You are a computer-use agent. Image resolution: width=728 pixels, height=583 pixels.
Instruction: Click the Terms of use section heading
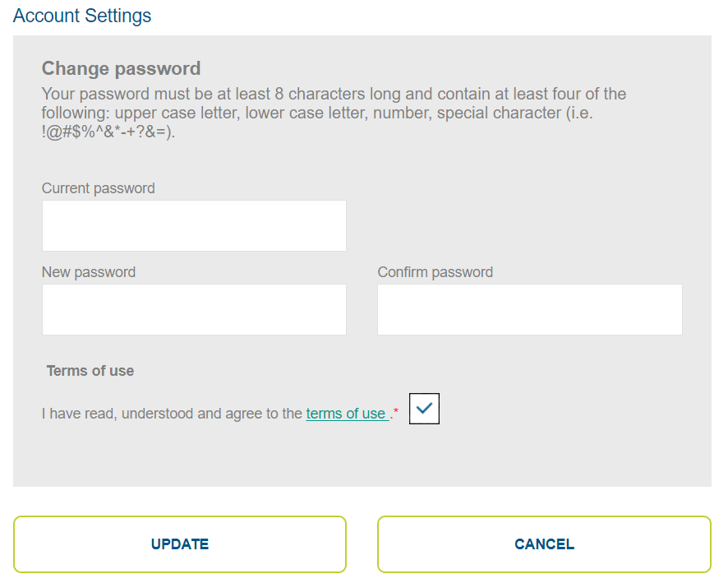click(x=90, y=371)
